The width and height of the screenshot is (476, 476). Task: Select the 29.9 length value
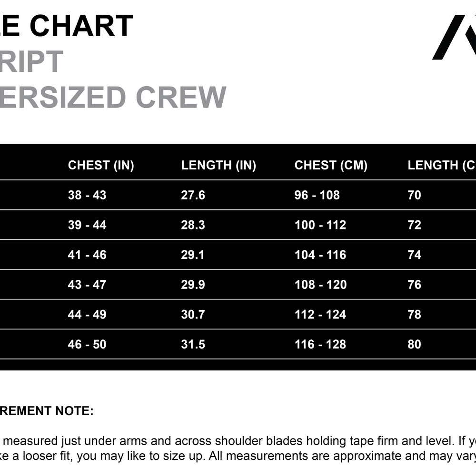coord(193,285)
